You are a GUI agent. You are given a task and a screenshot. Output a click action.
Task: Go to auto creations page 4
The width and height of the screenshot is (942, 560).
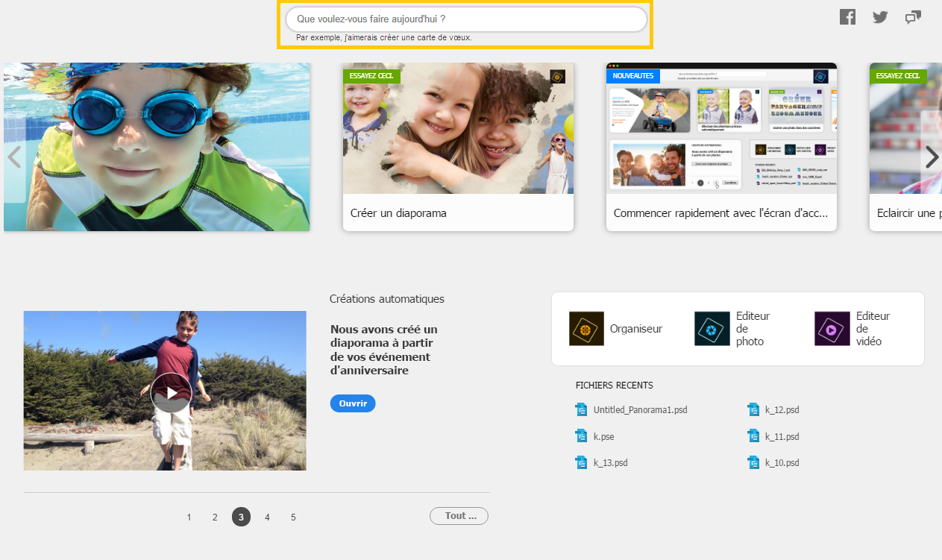(267, 517)
